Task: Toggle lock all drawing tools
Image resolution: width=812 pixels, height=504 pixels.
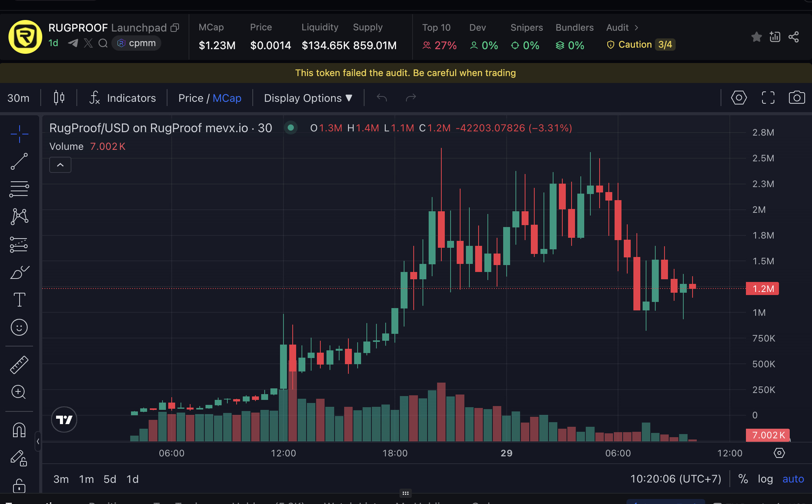Action: pos(19,486)
